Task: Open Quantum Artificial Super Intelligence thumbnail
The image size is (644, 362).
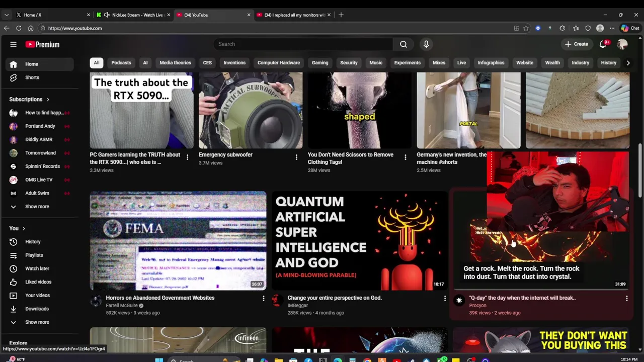Action: [x=360, y=241]
